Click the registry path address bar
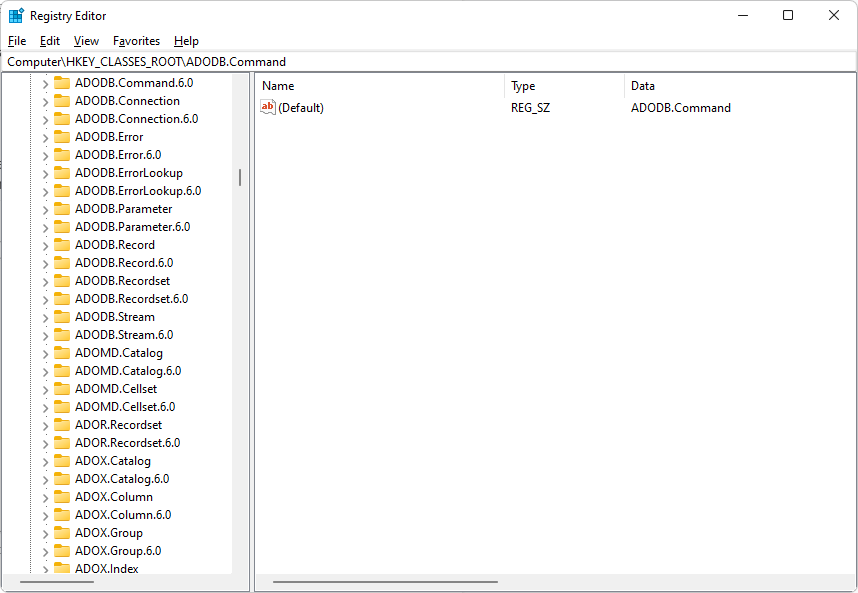858x593 pixels. (429, 62)
